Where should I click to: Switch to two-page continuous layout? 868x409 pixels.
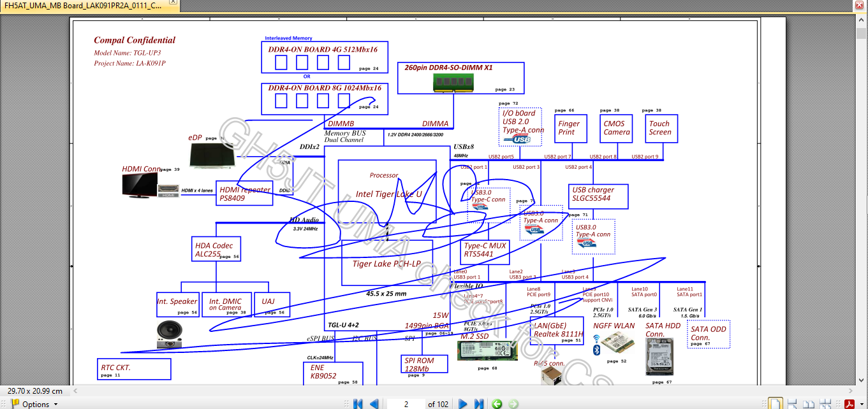tap(825, 404)
